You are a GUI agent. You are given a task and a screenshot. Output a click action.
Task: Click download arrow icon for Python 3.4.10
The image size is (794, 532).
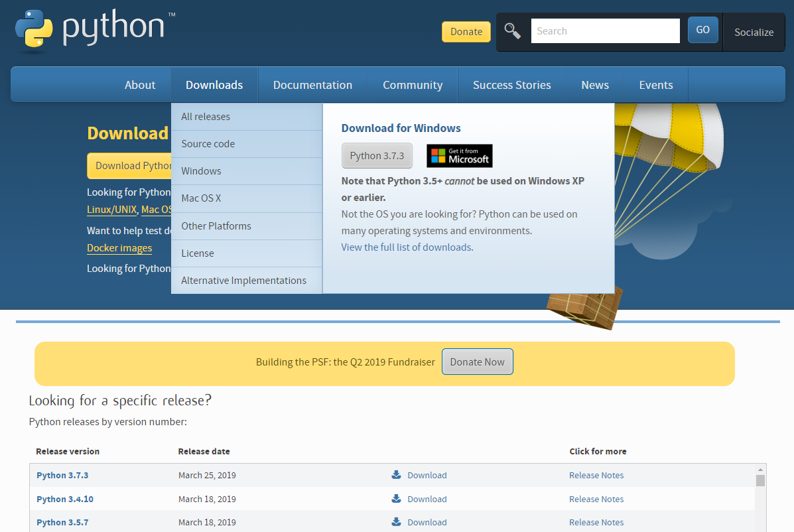tap(396, 499)
